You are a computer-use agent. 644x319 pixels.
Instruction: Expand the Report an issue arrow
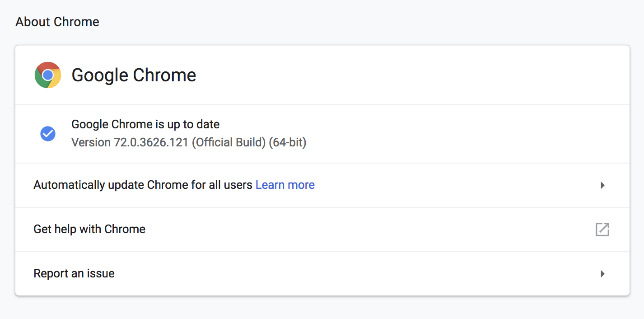point(602,274)
